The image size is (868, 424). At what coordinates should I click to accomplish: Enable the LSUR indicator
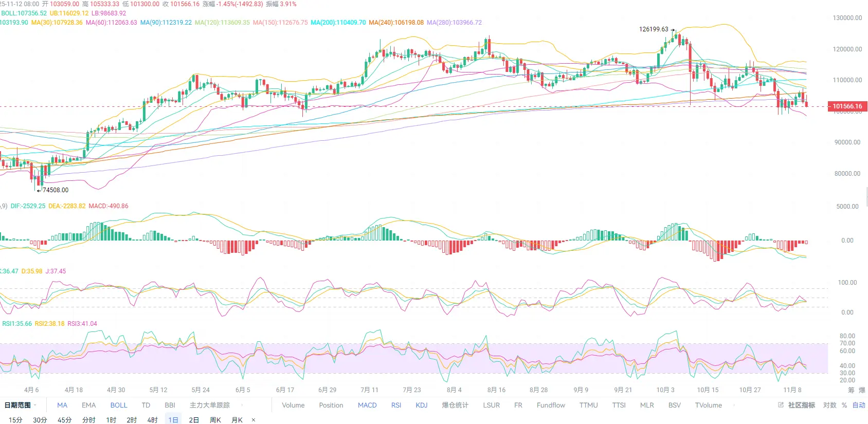click(x=492, y=405)
